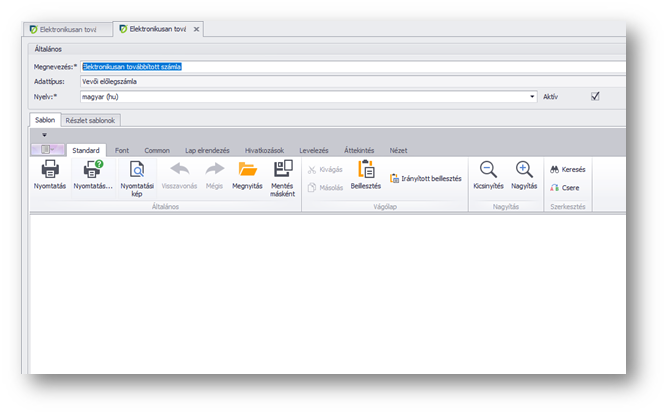Click the Csere replace tool
Image resolution: width=668 pixels, height=416 pixels.
pyautogui.click(x=565, y=187)
